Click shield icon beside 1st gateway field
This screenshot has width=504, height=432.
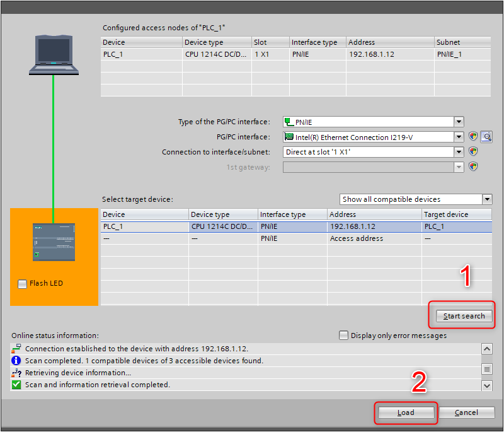click(473, 167)
